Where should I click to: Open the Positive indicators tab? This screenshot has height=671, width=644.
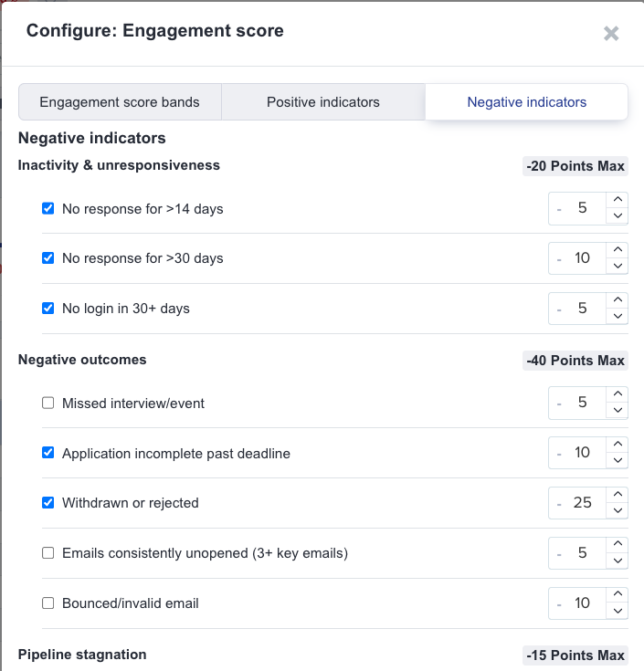[x=323, y=102]
